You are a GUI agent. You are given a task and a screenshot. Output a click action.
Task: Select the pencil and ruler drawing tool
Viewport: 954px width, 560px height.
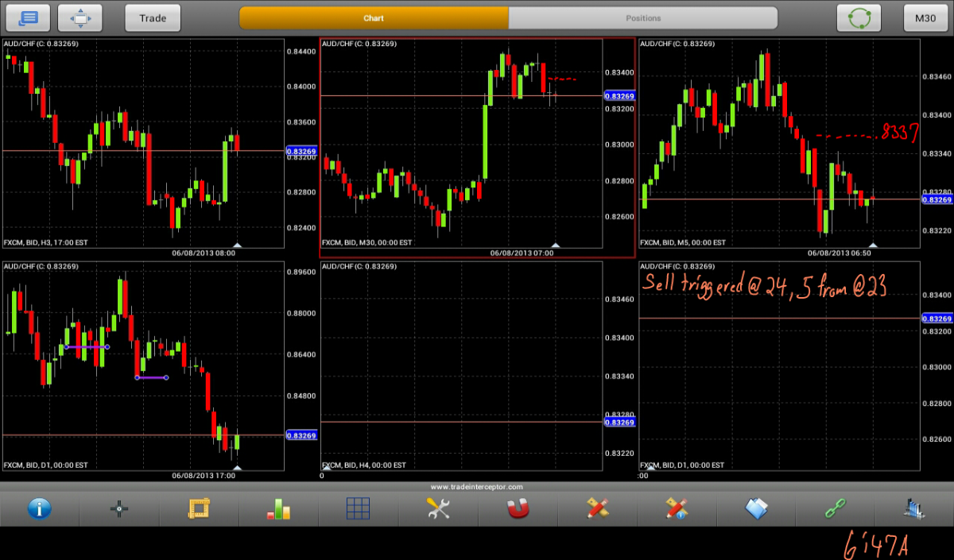(x=597, y=509)
